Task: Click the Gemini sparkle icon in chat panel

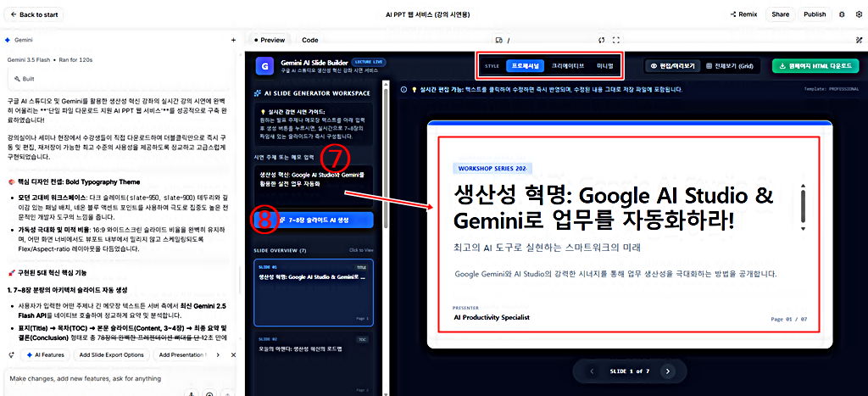Action: [x=7, y=41]
